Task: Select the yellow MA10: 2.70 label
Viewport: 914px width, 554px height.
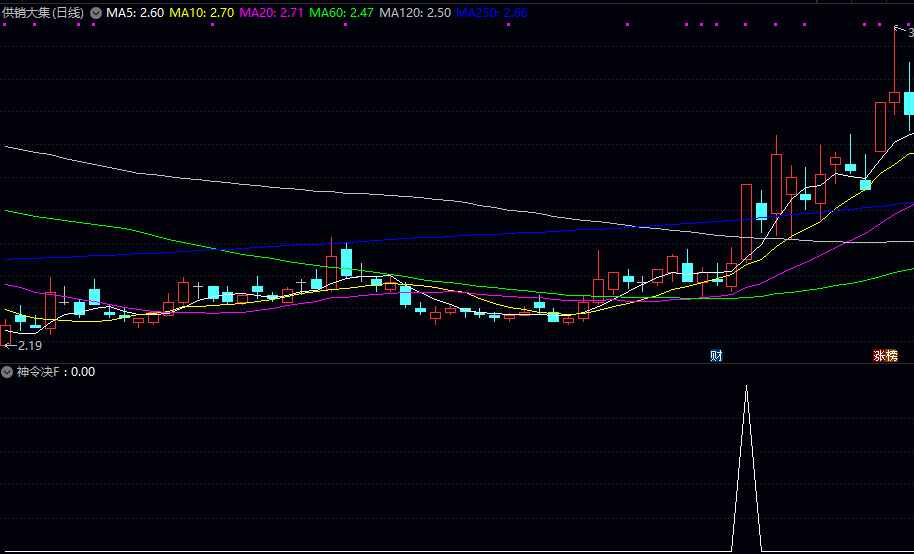Action: pos(202,13)
